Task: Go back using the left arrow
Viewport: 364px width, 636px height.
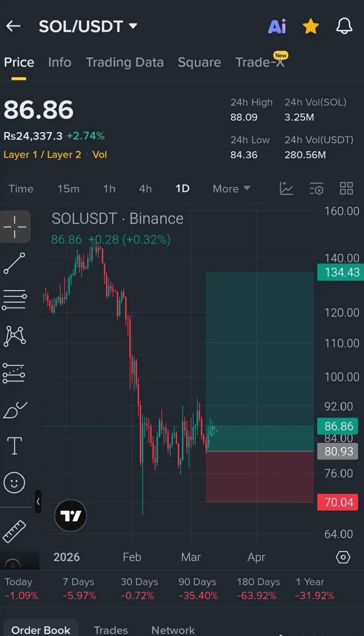Action: (13, 26)
